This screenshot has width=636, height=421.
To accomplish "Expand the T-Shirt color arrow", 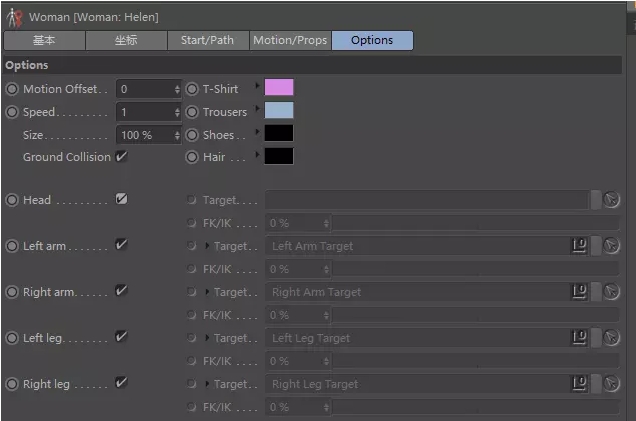I will tap(257, 86).
